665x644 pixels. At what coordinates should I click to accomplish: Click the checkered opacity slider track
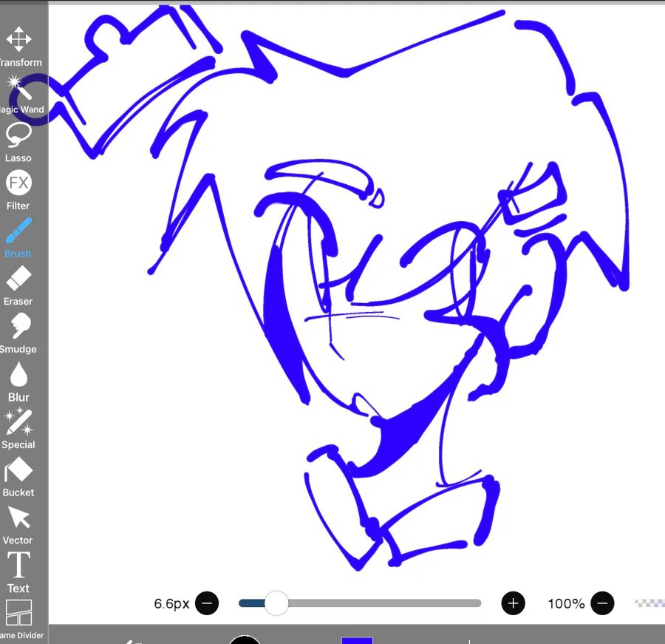(x=649, y=603)
